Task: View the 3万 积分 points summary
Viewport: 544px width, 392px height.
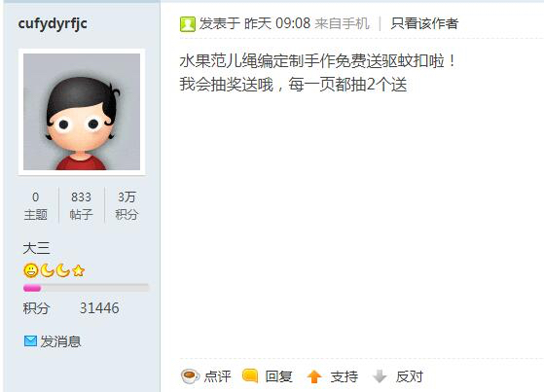Action: click(127, 205)
